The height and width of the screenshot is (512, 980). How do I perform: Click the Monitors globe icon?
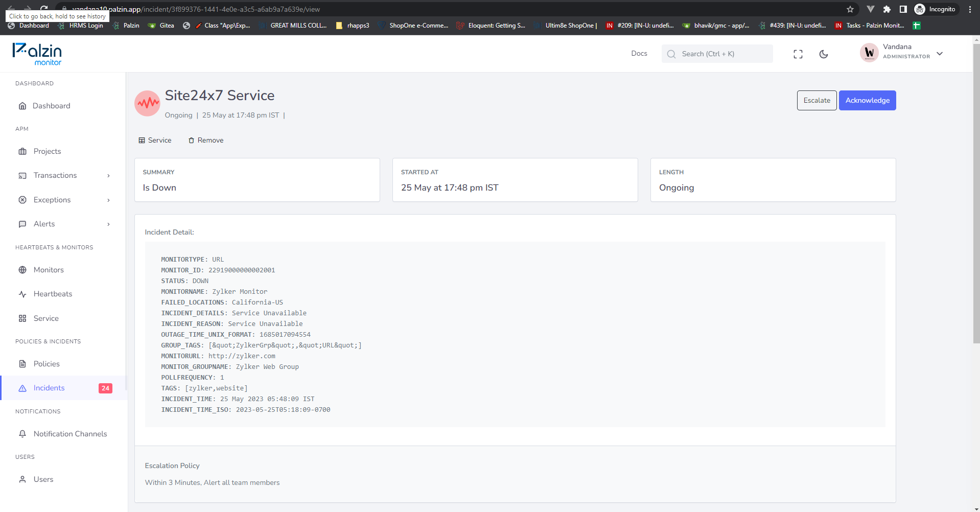[x=22, y=270]
